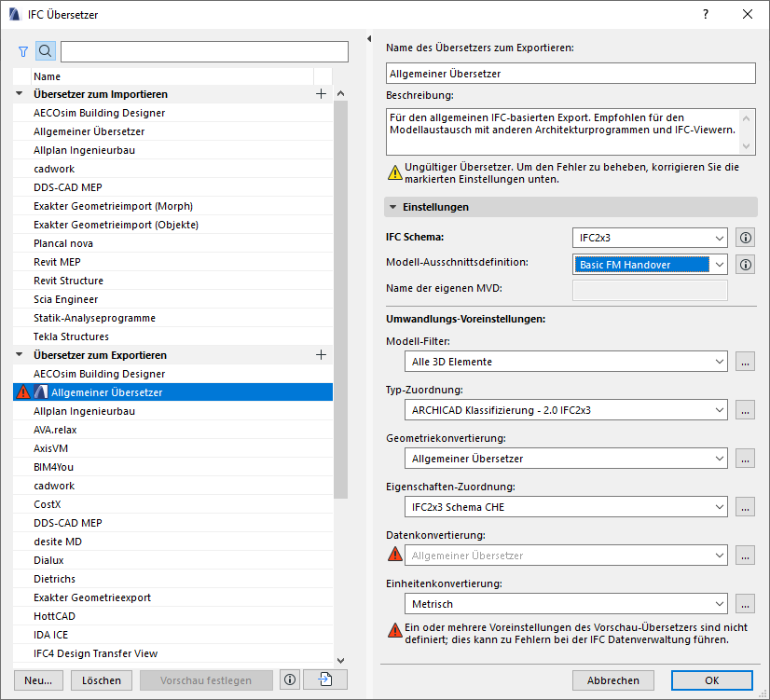This screenshot has width=770, height=700.
Task: Select Statik-Analyseprogramme translator
Action: (x=172, y=318)
